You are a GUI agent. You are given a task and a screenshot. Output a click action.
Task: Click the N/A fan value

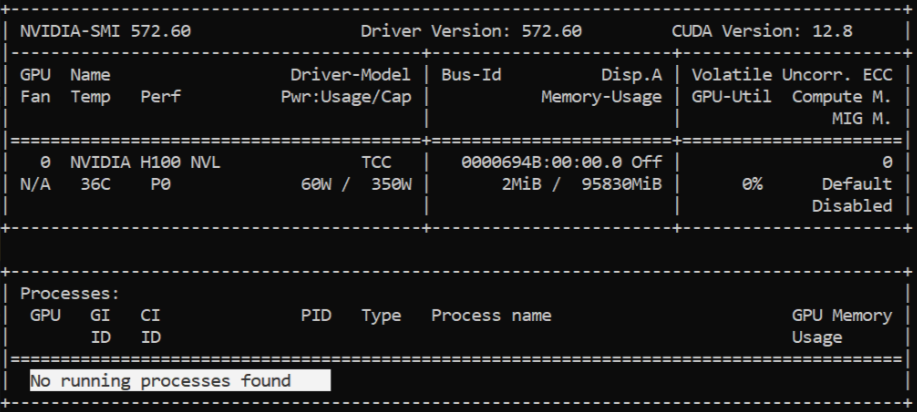point(35,184)
